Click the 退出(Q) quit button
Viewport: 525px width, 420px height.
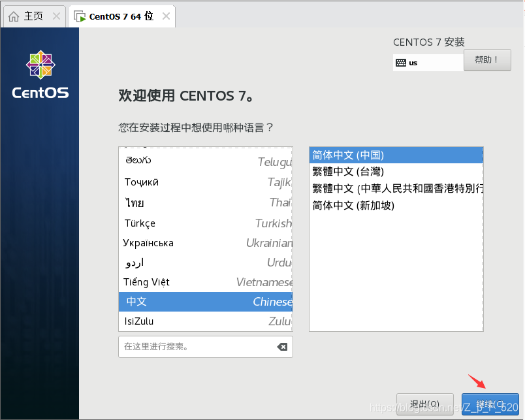425,404
